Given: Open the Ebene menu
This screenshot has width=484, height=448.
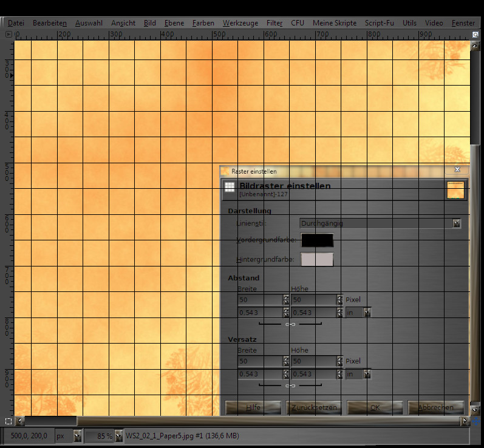Looking at the screenshot, I should pos(174,23).
